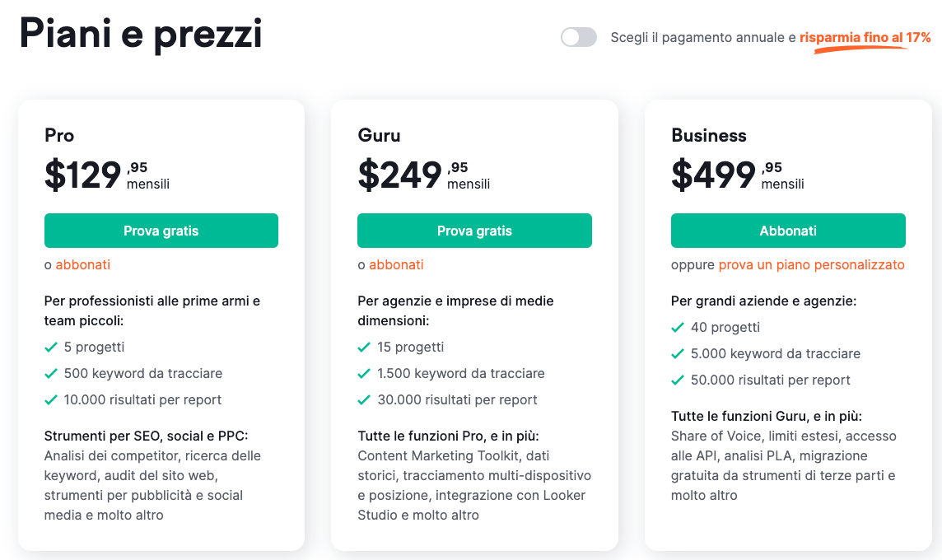Click the checkmark beside "40 progetti"
Viewport: 942px width, 560px height.
pyautogui.click(x=677, y=327)
